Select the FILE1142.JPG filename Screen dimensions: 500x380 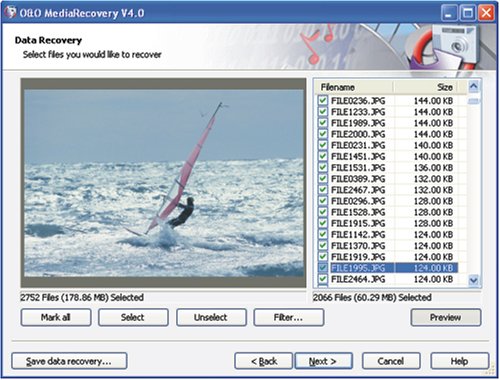coord(358,235)
